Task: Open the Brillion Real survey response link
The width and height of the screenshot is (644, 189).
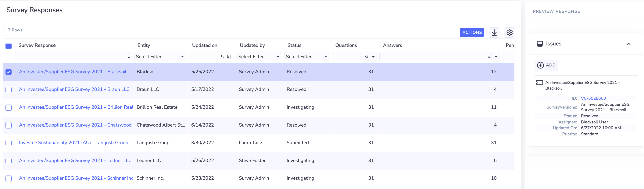Action: [76, 107]
